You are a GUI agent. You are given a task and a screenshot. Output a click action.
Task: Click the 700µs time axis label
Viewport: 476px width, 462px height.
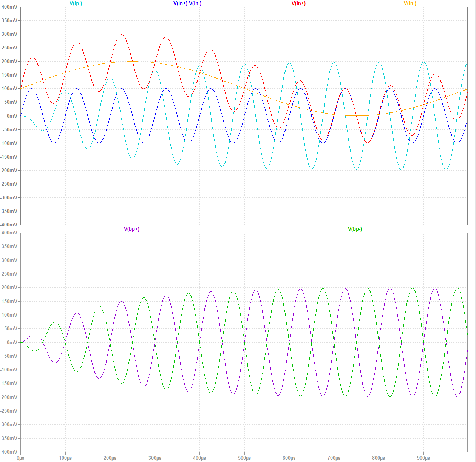click(x=334, y=458)
